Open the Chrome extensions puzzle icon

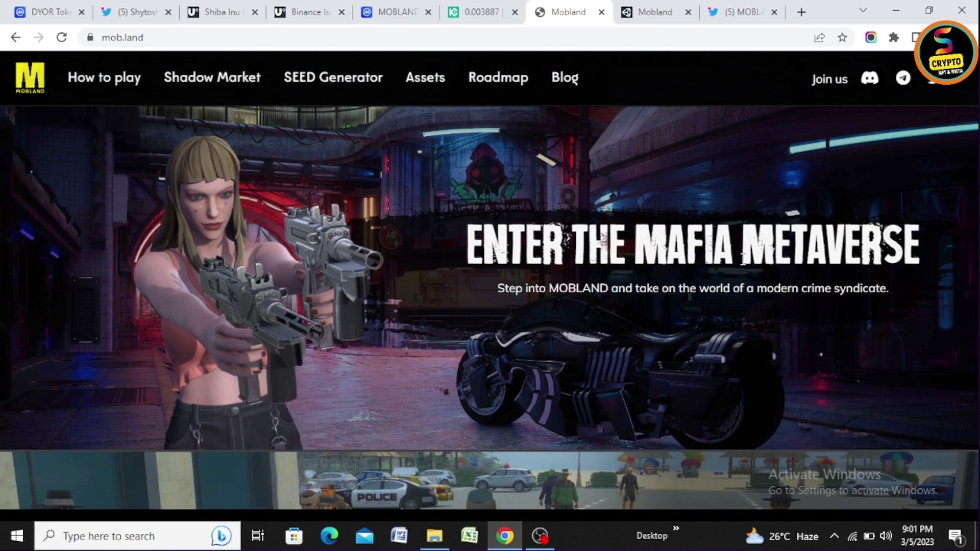[893, 37]
